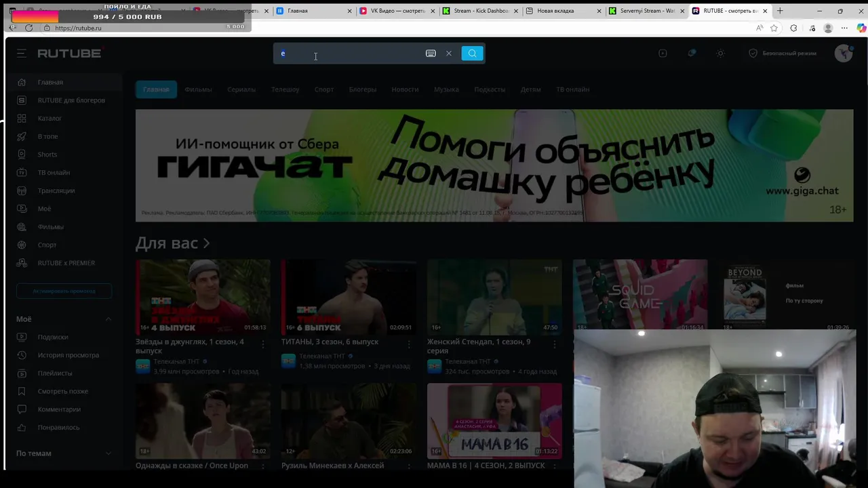The width and height of the screenshot is (868, 488).
Task: Click Телеканал ТНТ under ТИТАНЫ video
Action: click(x=322, y=357)
